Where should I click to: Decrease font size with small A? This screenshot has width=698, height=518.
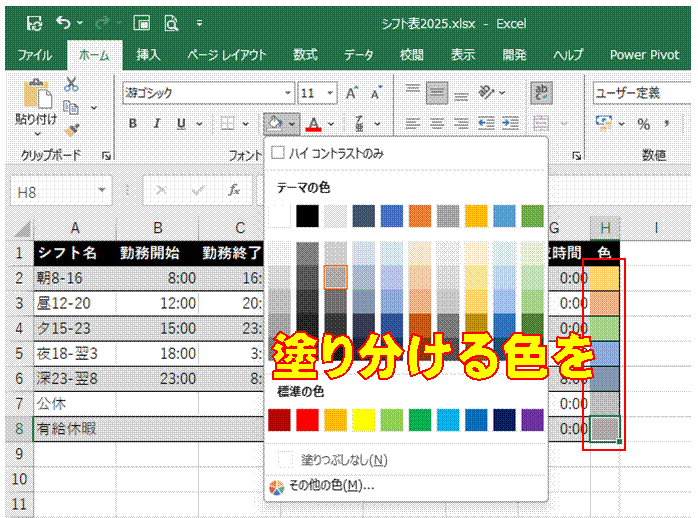coord(377,93)
